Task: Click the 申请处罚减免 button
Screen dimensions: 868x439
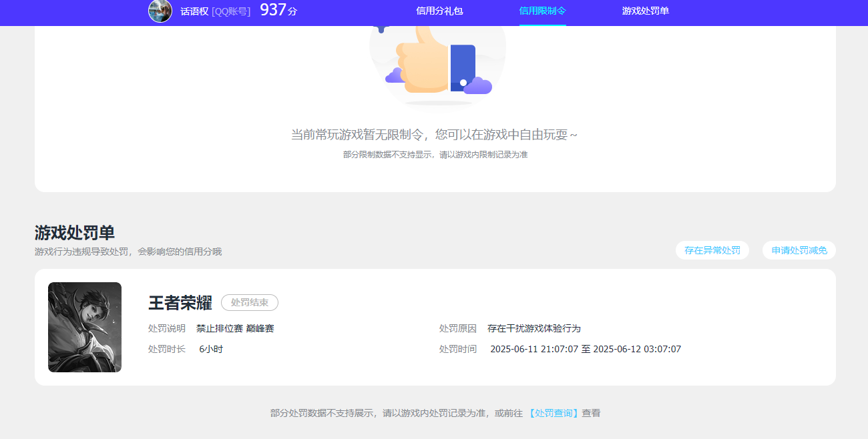Action: click(799, 250)
